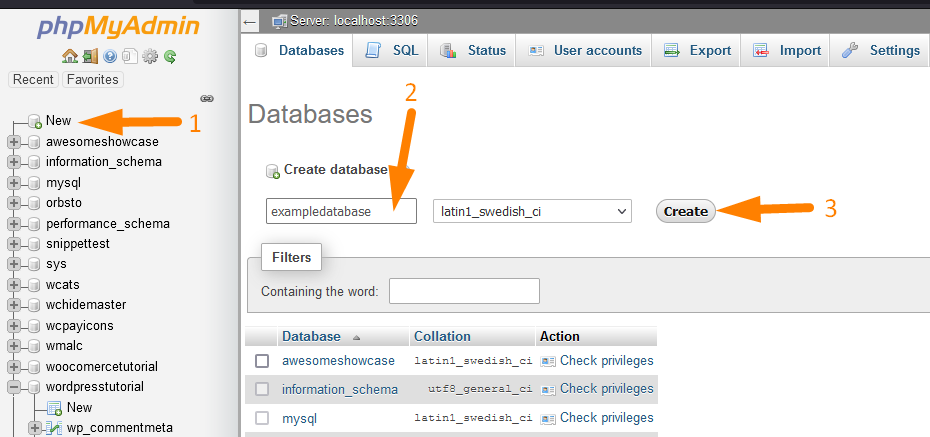Open the SQL tab
930x437 pixels.
(390, 50)
